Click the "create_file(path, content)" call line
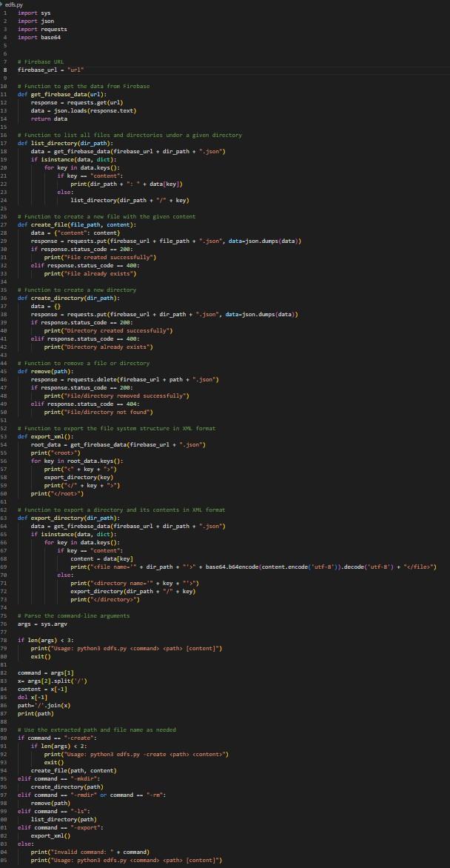This screenshot has width=450, height=868. pyautogui.click(x=73, y=770)
